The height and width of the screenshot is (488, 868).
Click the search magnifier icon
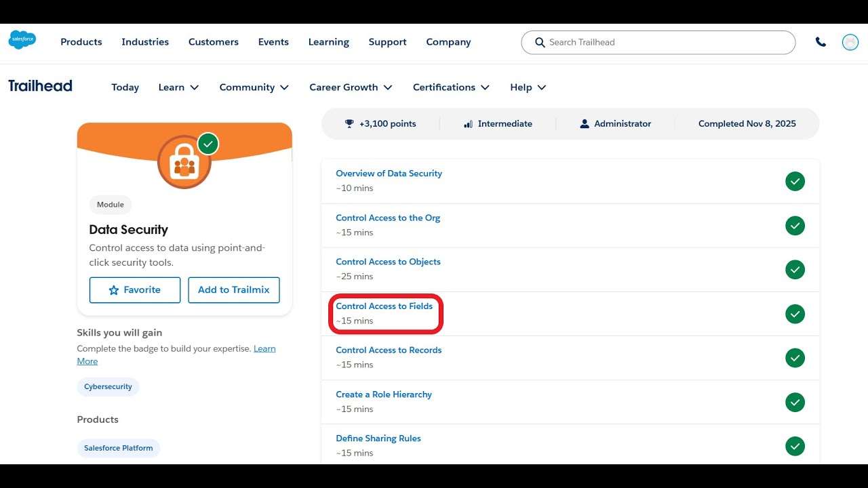[540, 42]
